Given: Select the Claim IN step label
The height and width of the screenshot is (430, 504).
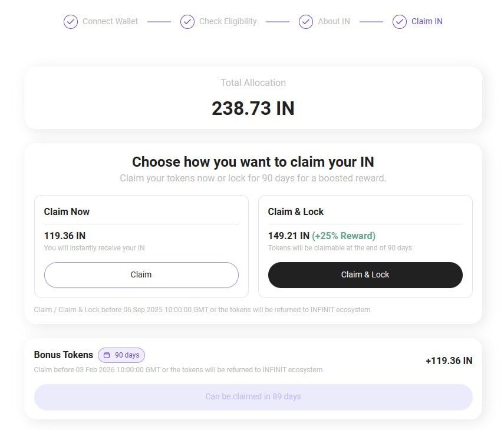Looking at the screenshot, I should (x=427, y=21).
